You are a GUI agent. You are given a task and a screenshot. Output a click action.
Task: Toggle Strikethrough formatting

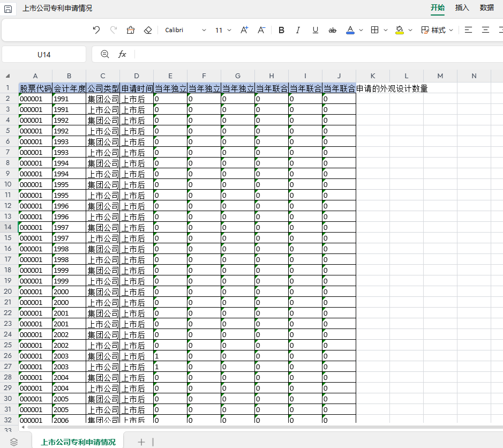332,30
